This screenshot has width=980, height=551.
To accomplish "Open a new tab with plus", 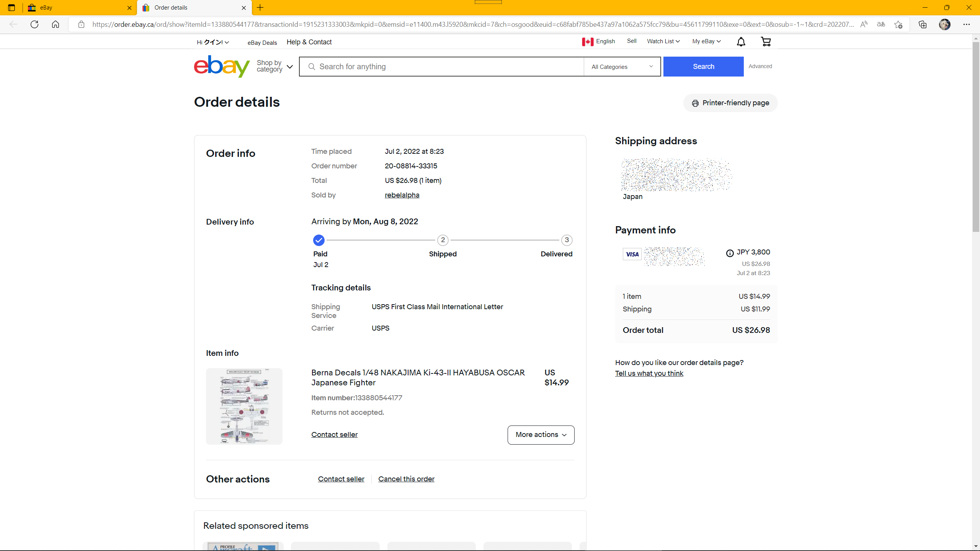I will click(x=260, y=8).
